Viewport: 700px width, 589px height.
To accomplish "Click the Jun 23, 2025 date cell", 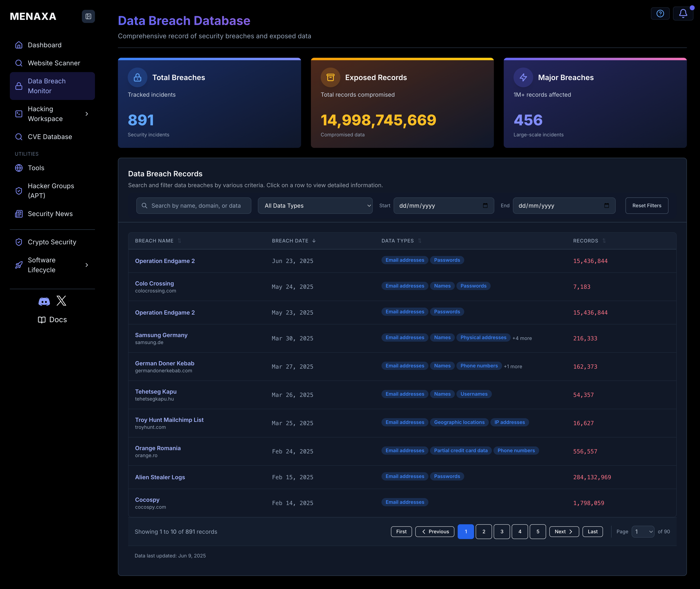I will (293, 261).
